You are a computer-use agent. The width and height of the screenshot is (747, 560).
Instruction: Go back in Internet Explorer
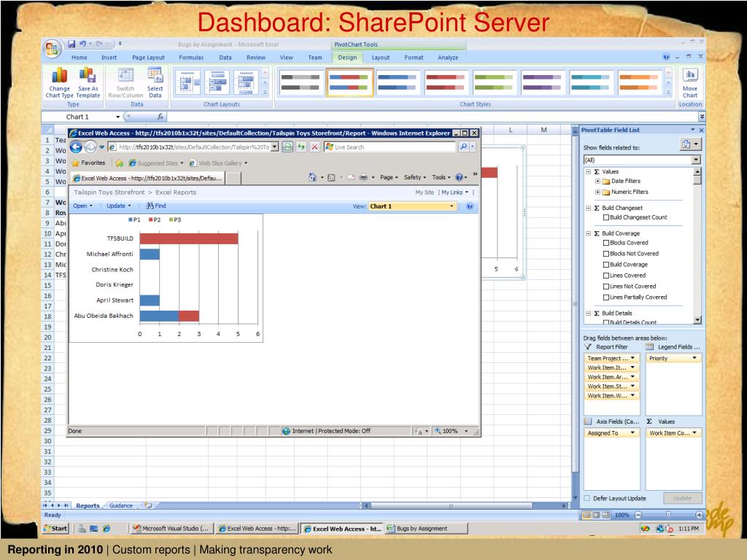coord(76,147)
